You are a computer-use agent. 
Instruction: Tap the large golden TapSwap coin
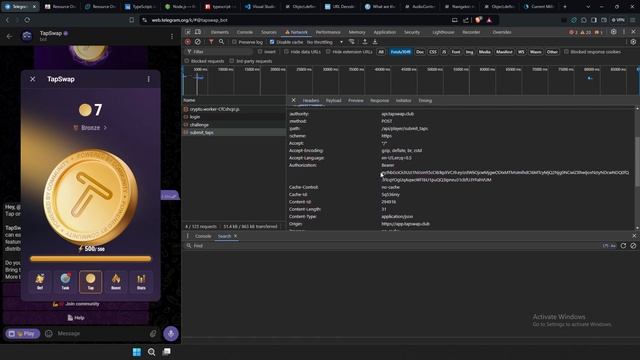(x=91, y=197)
